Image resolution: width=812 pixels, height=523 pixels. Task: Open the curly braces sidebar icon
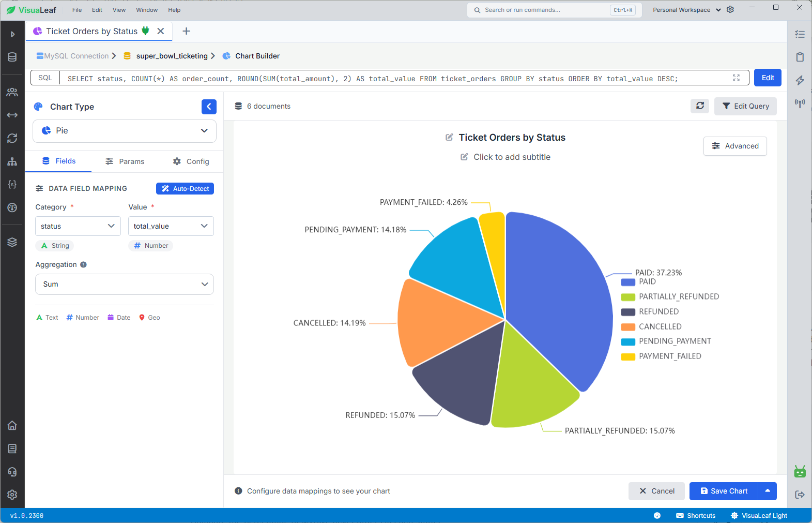(x=12, y=184)
